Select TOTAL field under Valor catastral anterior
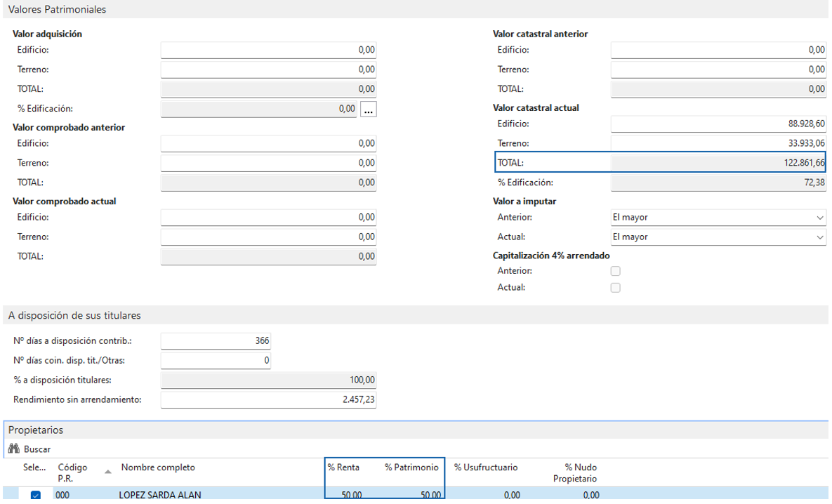 coord(718,89)
